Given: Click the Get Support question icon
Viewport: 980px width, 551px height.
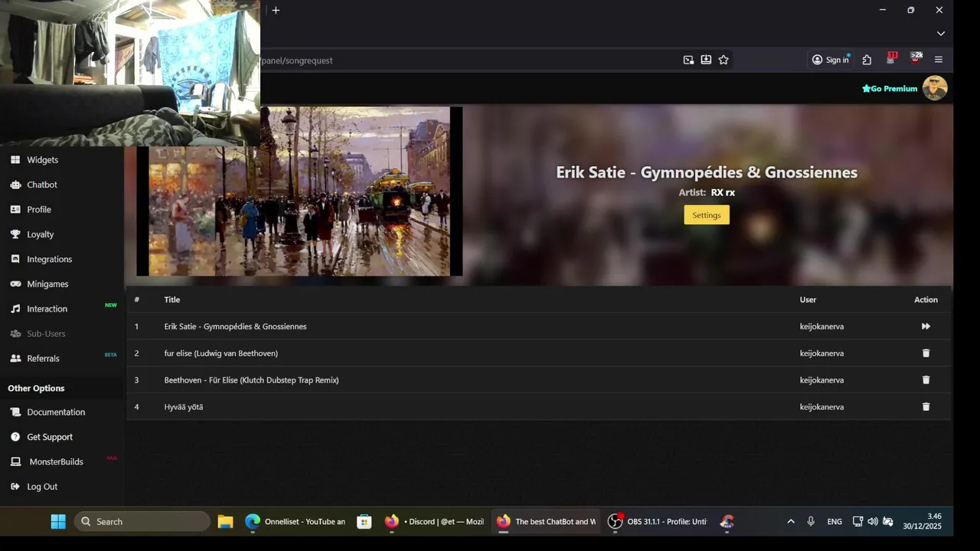Looking at the screenshot, I should click(x=15, y=437).
